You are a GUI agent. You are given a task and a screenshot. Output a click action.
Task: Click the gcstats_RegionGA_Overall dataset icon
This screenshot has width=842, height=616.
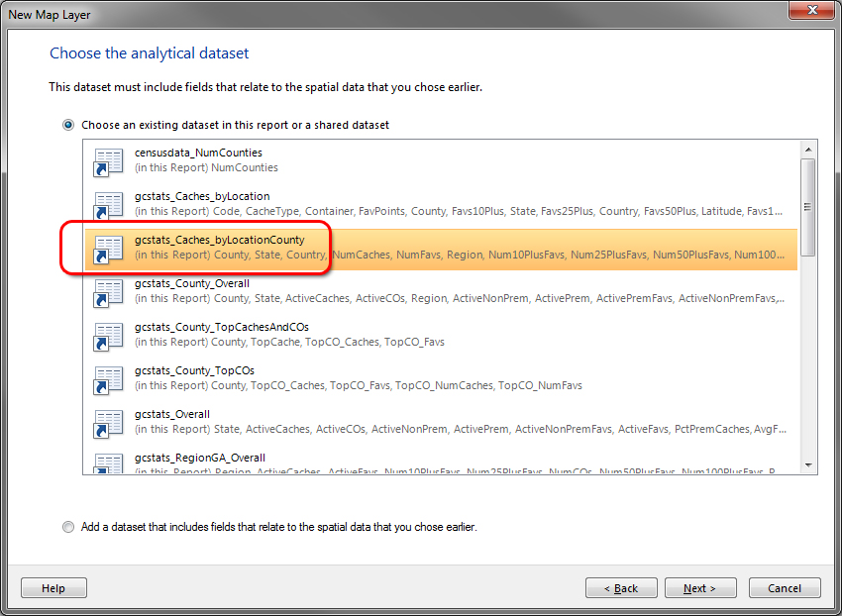pos(108,462)
